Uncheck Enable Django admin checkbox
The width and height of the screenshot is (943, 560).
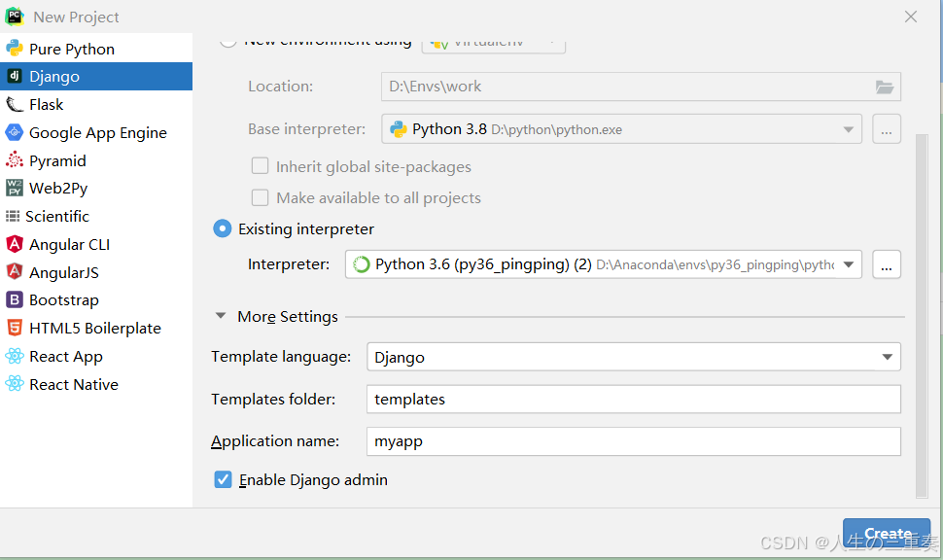[224, 479]
